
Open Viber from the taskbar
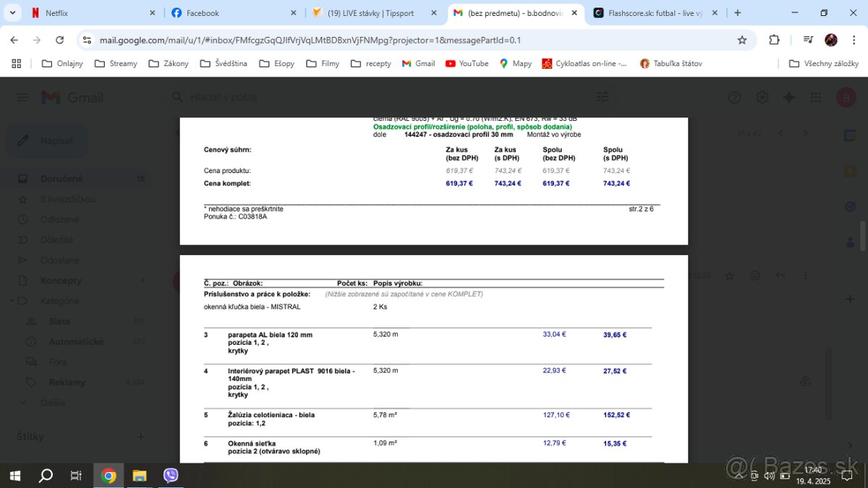(171, 475)
